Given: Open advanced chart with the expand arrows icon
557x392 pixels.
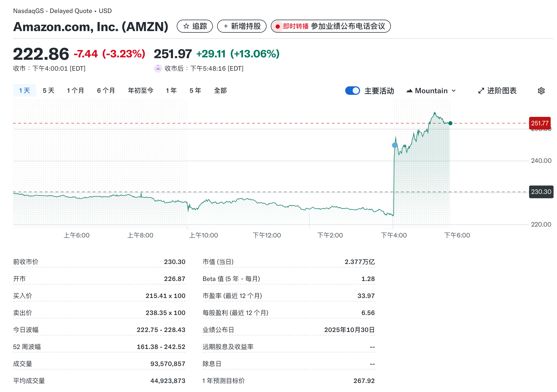Looking at the screenshot, I should pos(480,91).
